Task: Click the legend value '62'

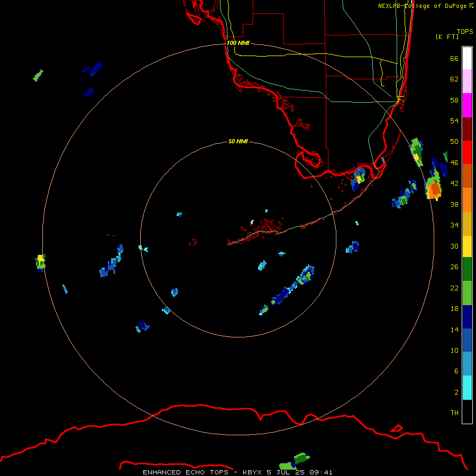Action: coord(454,79)
